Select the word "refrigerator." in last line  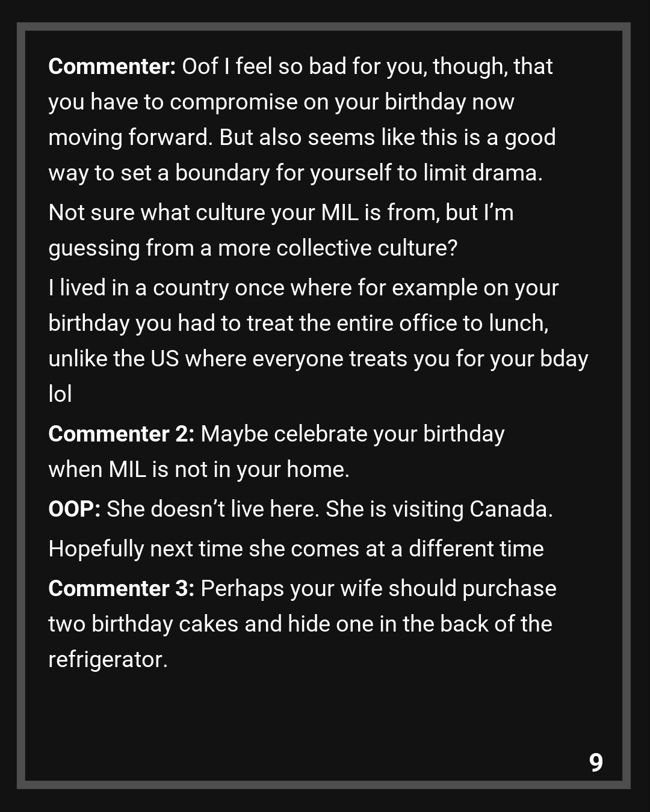[108, 659]
